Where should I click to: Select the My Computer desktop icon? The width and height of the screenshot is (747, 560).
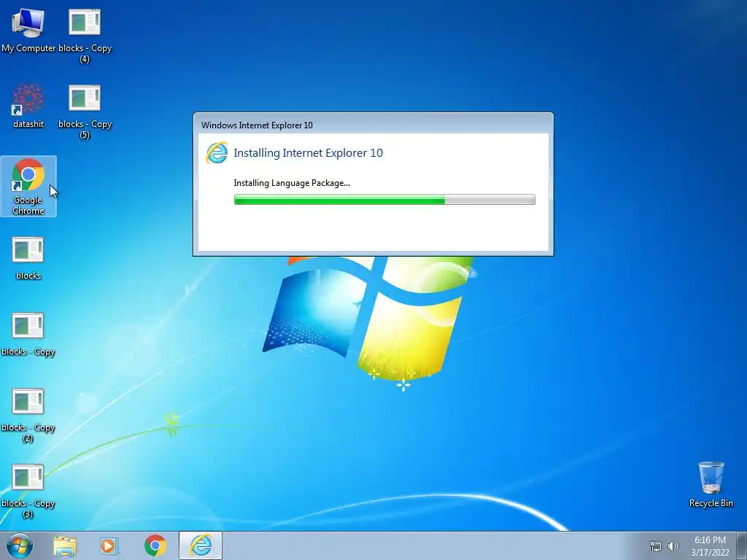[x=28, y=29]
